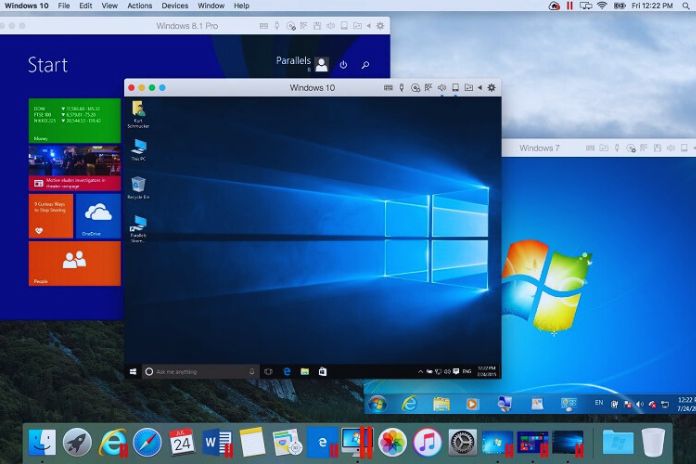696x464 pixels.
Task: Open Launchpad from the Dock
Action: 77,442
